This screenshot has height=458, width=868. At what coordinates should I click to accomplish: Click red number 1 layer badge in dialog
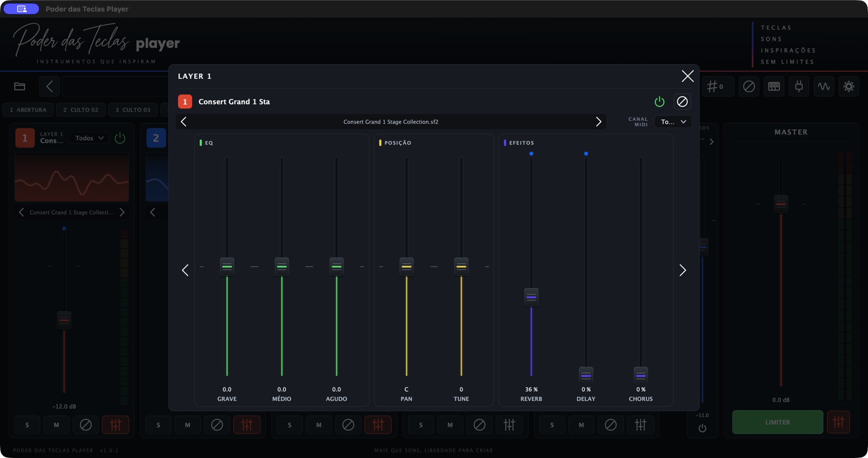click(185, 101)
